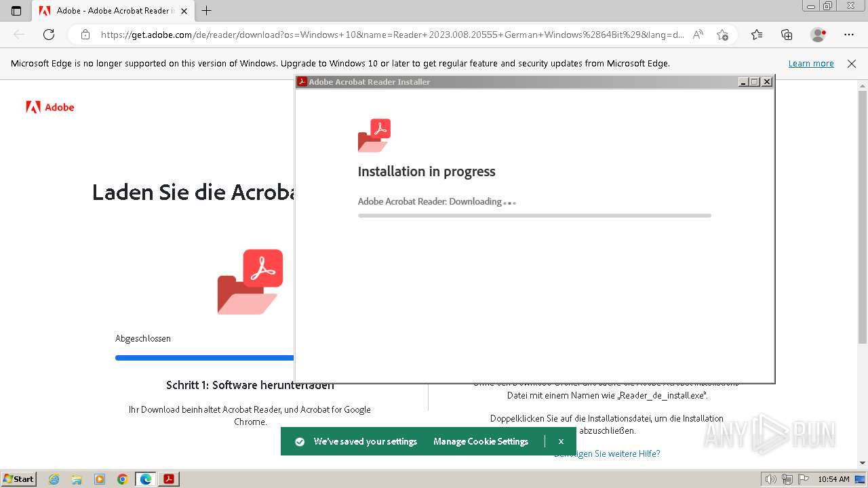Open the Benötigen Sie weitere Hilfe link
The width and height of the screenshot is (868, 488).
[x=607, y=453]
